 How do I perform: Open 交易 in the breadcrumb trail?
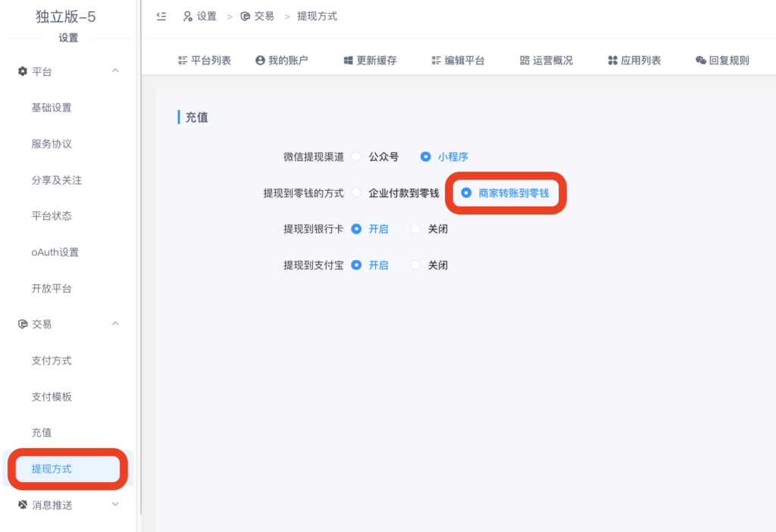[x=262, y=15]
